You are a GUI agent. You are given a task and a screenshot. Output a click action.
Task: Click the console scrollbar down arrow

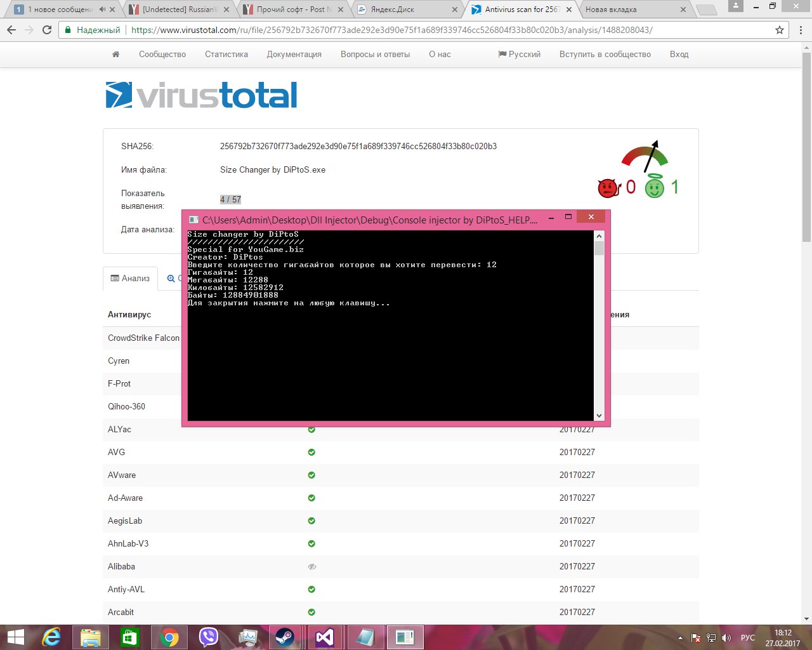tap(599, 415)
